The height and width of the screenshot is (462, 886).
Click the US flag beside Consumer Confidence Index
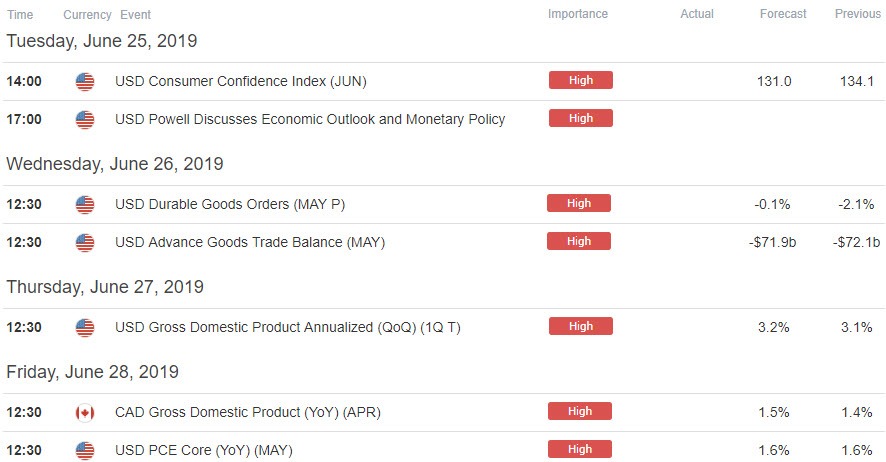coord(85,82)
